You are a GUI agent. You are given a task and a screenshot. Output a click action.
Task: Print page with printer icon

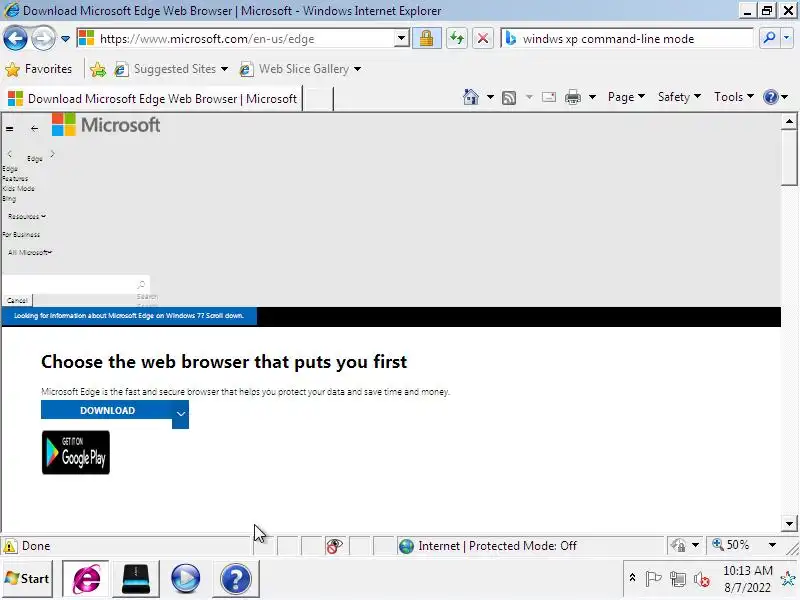point(573,97)
